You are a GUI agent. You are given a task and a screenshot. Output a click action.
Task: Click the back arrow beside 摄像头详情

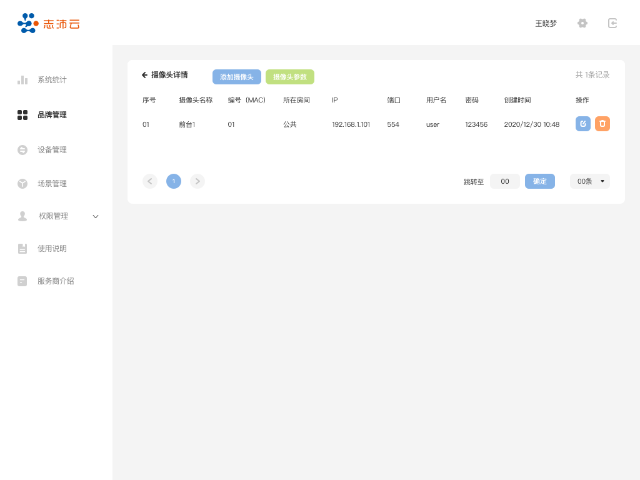coord(145,75)
